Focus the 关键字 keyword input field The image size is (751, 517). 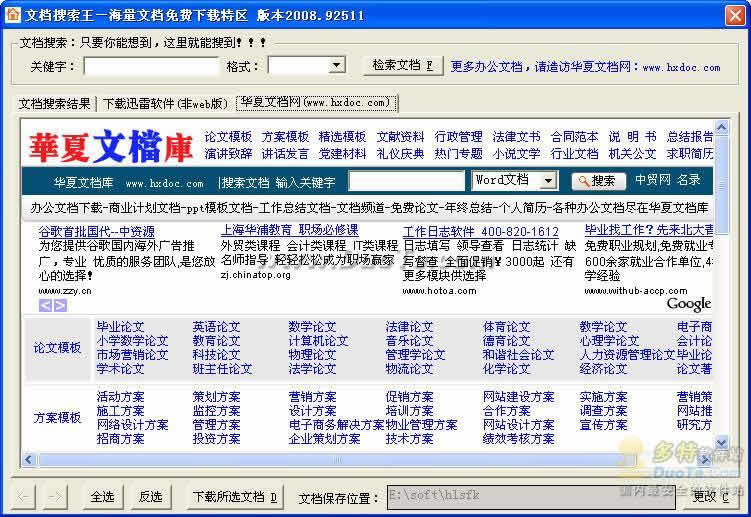point(151,66)
